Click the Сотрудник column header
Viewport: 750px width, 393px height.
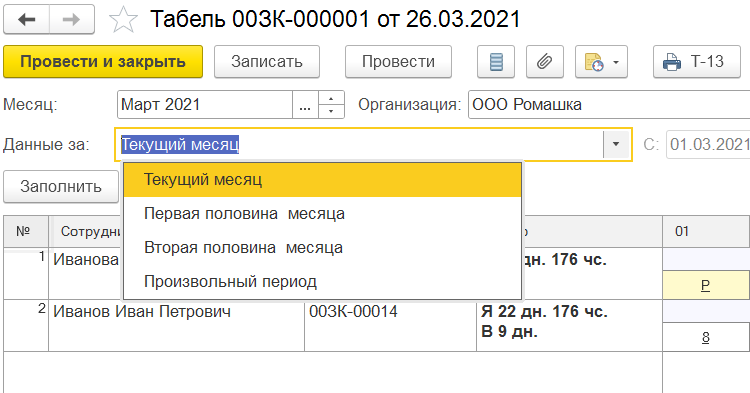click(x=86, y=231)
